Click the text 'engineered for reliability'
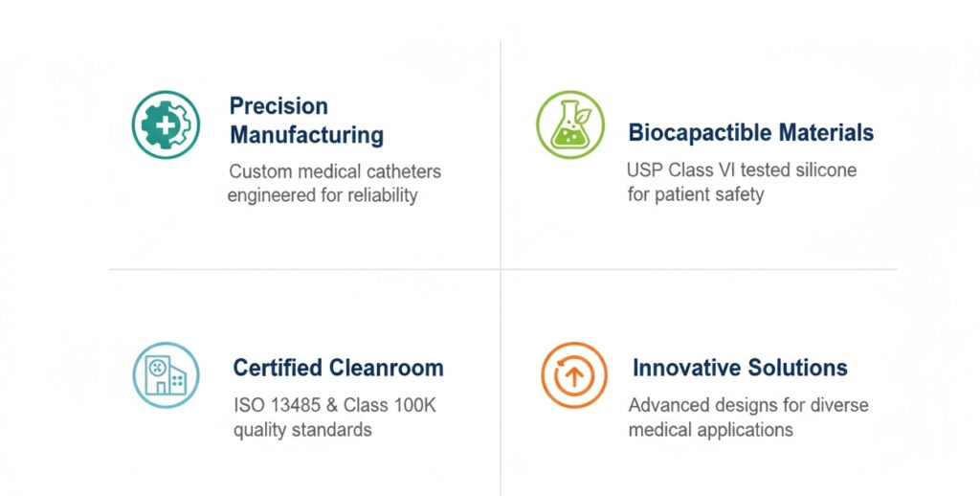980x496 pixels. click(323, 195)
